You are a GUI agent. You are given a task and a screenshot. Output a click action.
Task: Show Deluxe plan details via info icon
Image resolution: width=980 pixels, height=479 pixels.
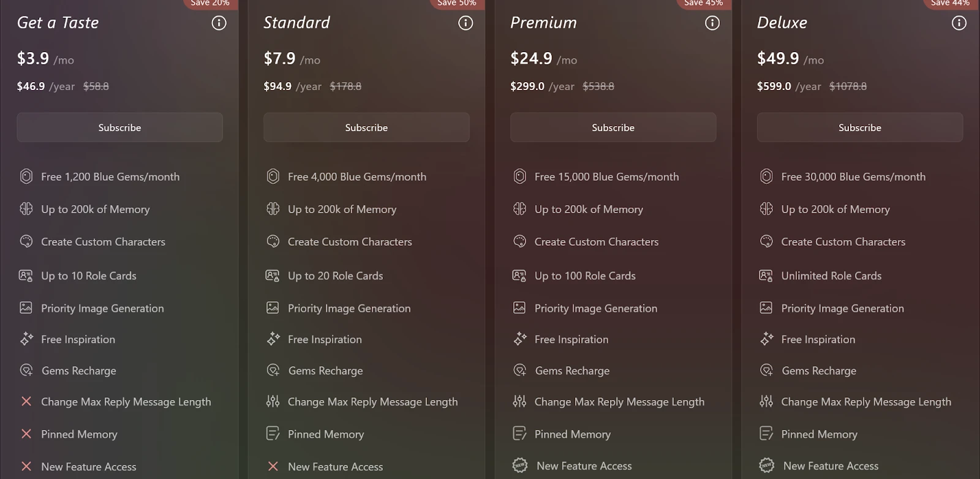click(x=959, y=23)
